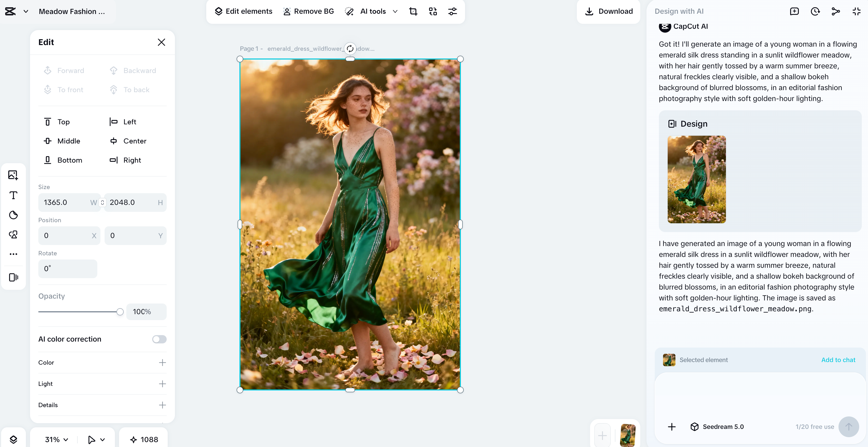Click the Download button
This screenshot has width=868, height=447.
coord(608,11)
